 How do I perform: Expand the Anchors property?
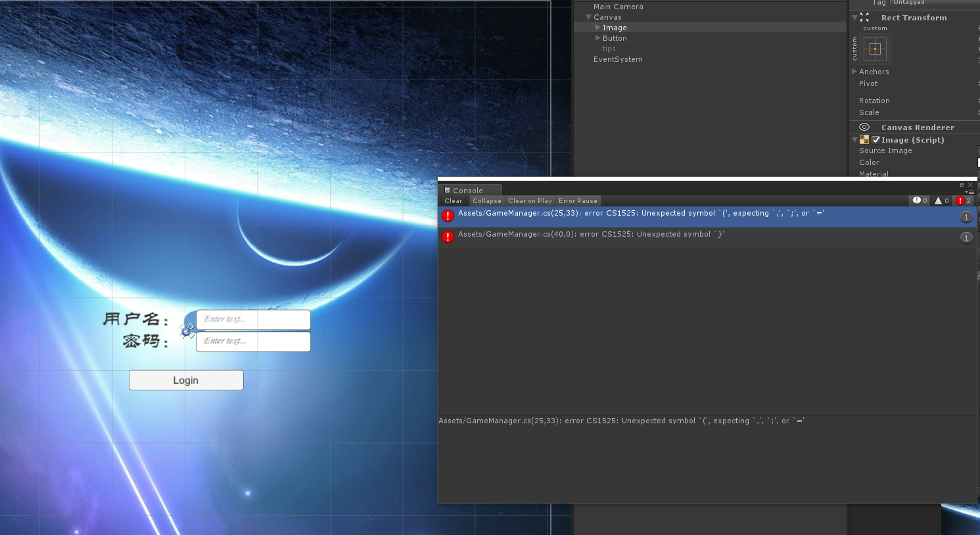(x=854, y=71)
